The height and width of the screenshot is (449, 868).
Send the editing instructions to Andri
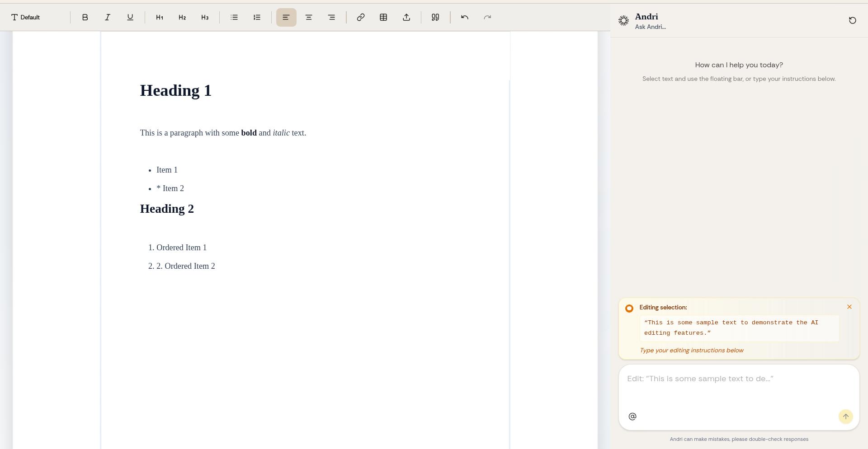(x=846, y=416)
